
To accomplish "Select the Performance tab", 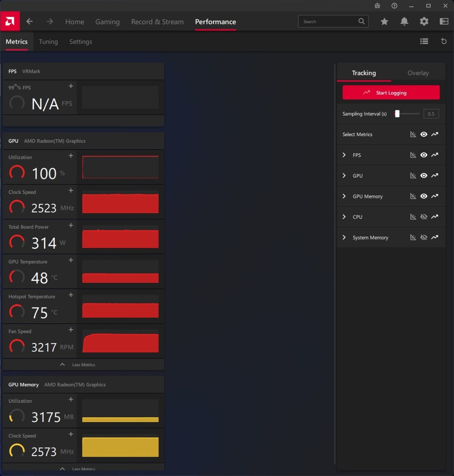I will 216,22.
